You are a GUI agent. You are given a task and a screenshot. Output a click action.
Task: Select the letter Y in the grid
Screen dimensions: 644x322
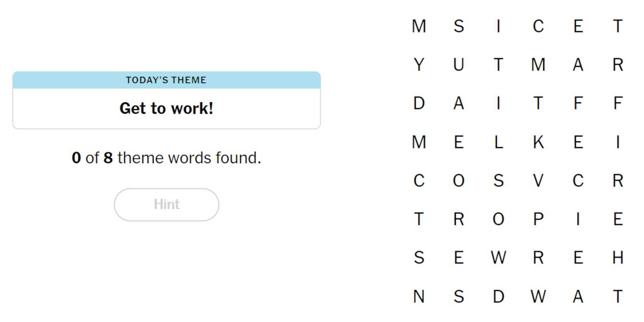[x=419, y=65]
